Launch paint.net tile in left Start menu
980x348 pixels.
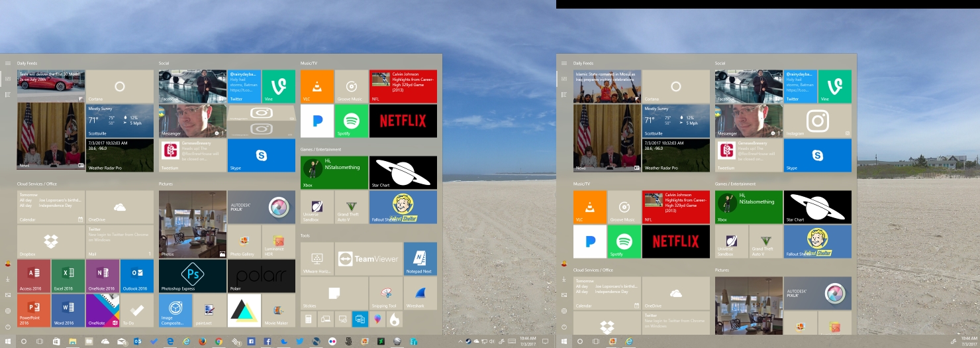pos(210,310)
